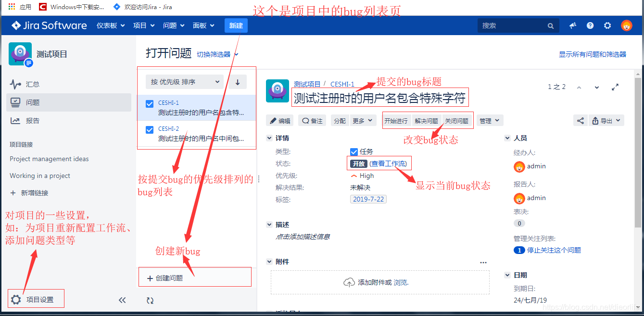This screenshot has height=316, width=644.
Task: Click 编辑 edit issue button
Action: pyautogui.click(x=280, y=121)
